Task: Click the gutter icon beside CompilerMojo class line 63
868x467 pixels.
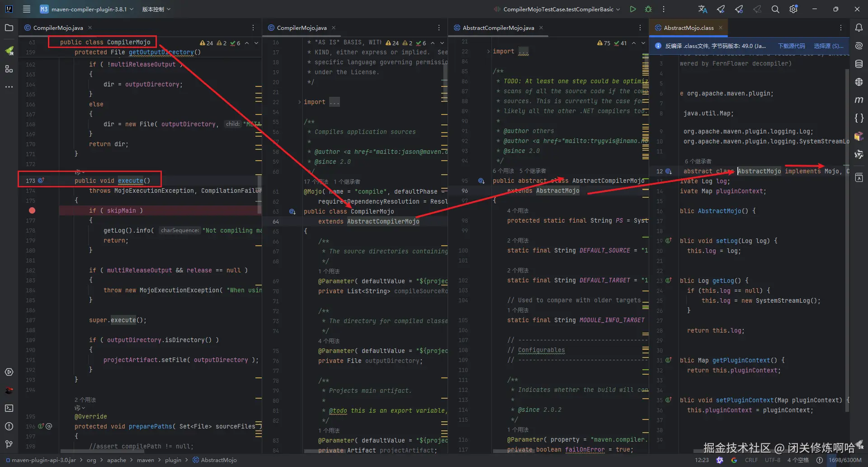Action: click(x=292, y=211)
